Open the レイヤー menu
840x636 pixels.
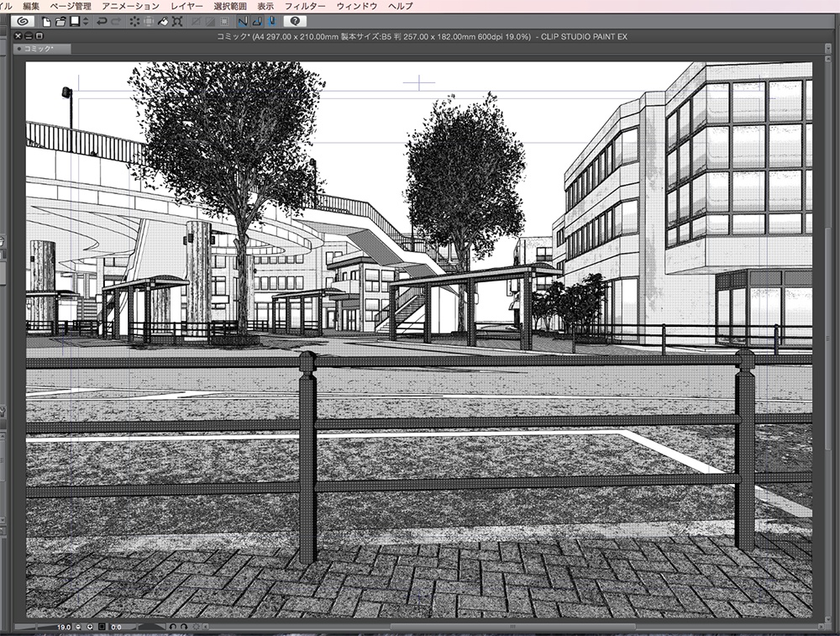pos(186,6)
